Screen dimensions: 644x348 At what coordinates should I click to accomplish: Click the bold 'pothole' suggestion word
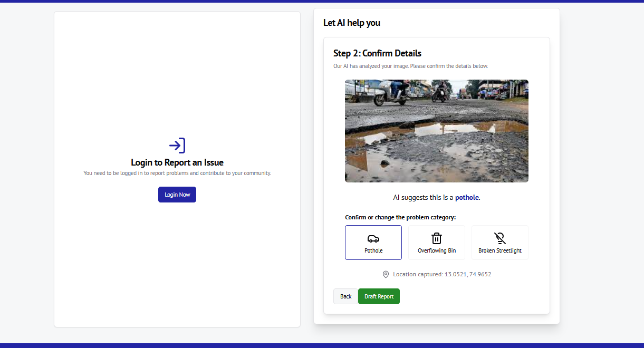tap(467, 198)
